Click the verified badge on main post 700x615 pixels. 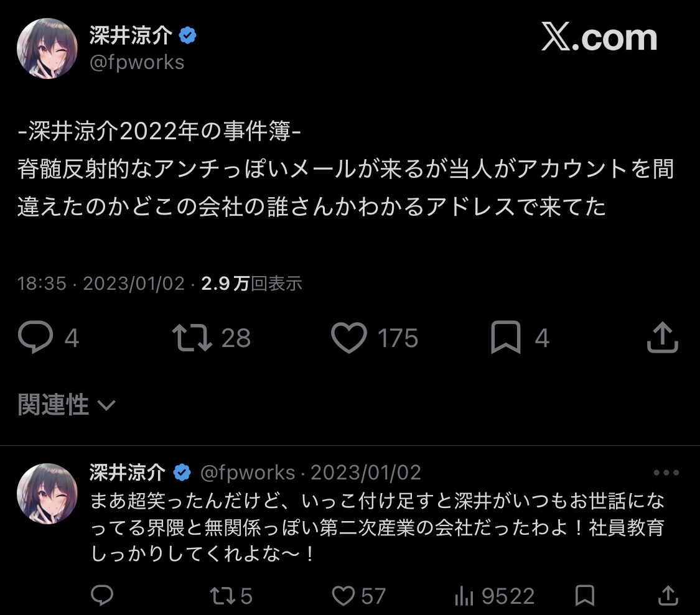[188, 36]
